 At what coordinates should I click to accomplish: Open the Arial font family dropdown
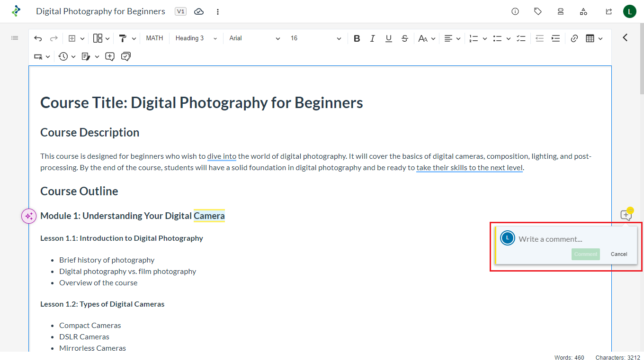254,38
